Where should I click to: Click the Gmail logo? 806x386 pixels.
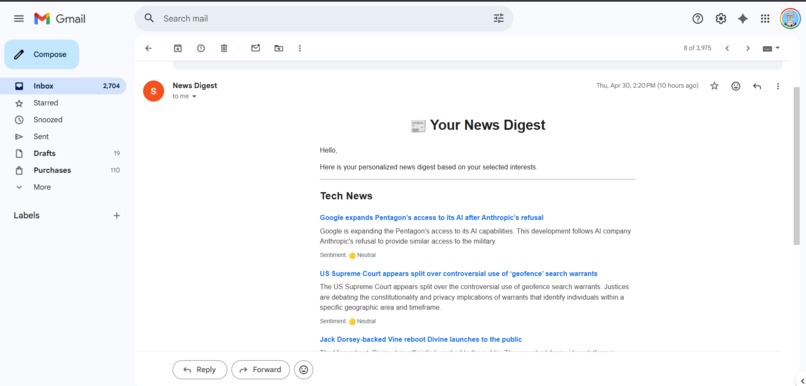pyautogui.click(x=60, y=19)
